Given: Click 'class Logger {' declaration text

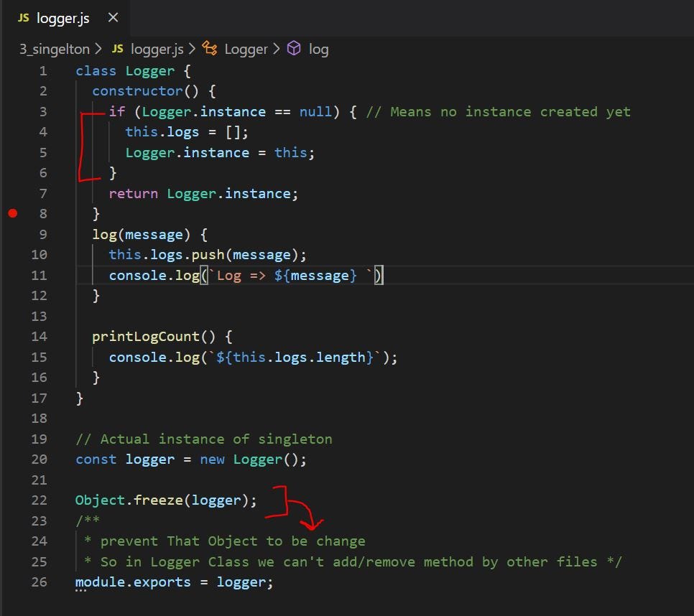Looking at the screenshot, I should coord(133,71).
